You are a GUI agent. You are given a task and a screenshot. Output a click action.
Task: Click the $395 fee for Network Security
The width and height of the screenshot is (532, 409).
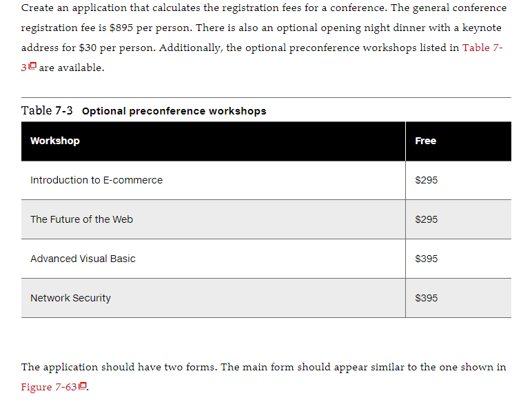click(x=426, y=298)
